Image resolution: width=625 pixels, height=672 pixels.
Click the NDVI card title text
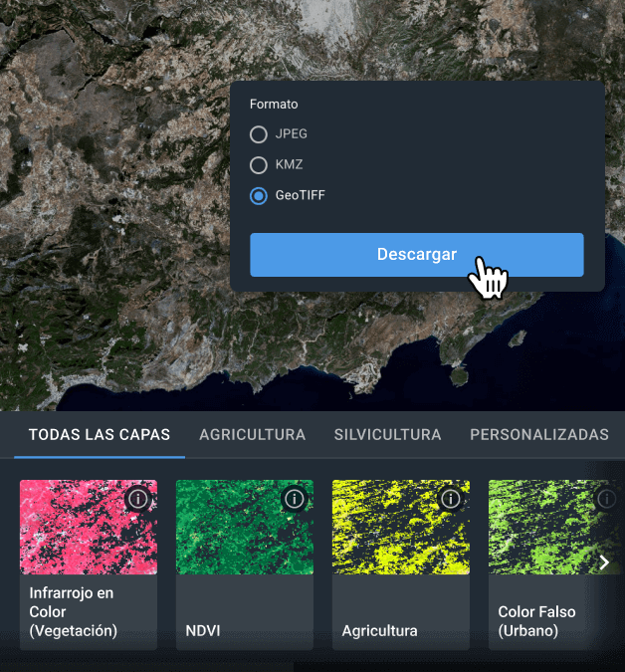click(x=203, y=631)
